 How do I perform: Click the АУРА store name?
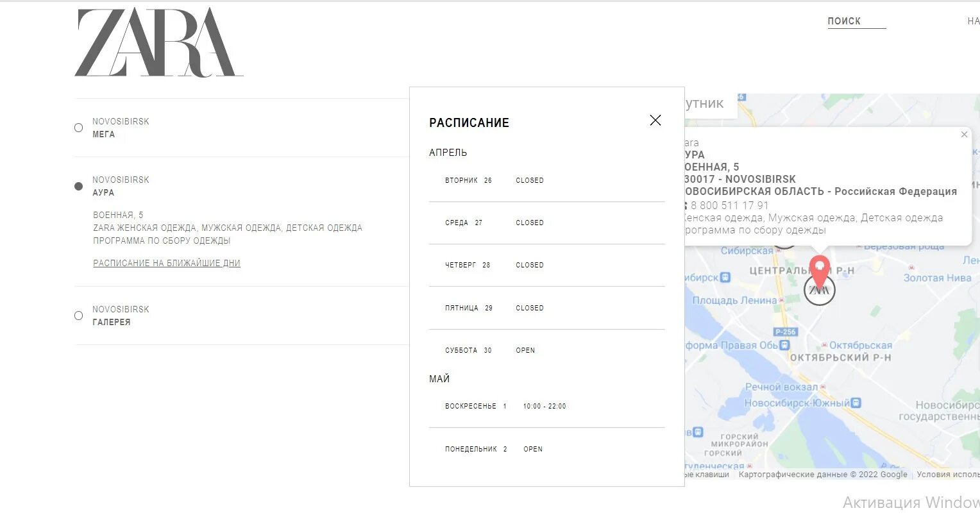pos(103,193)
